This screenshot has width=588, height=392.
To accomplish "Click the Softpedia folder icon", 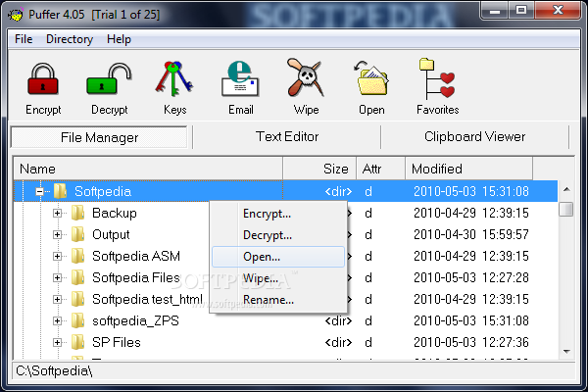I will pos(60,191).
